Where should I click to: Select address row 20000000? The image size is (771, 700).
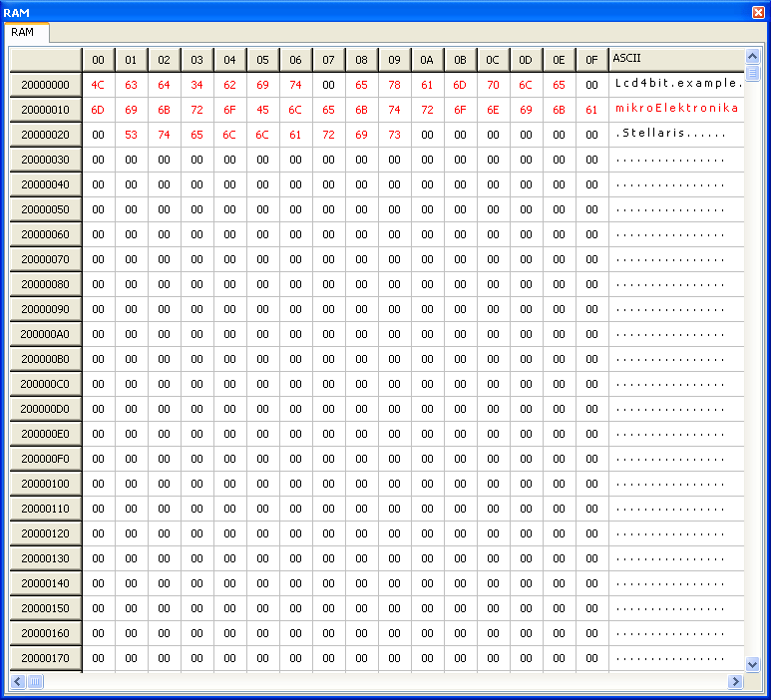coord(45,85)
